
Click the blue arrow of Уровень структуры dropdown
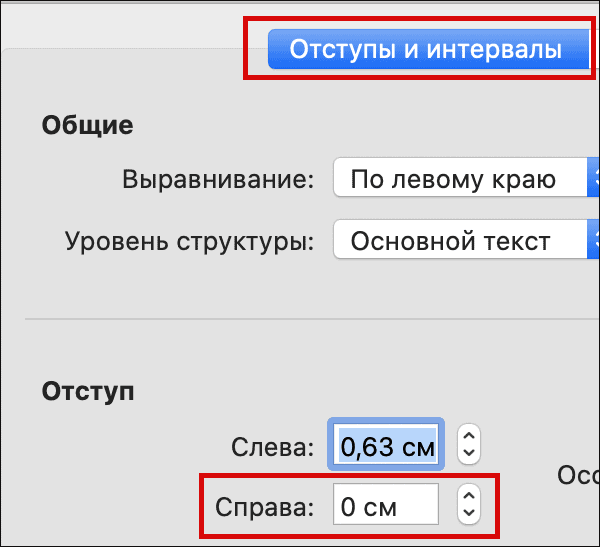point(593,240)
